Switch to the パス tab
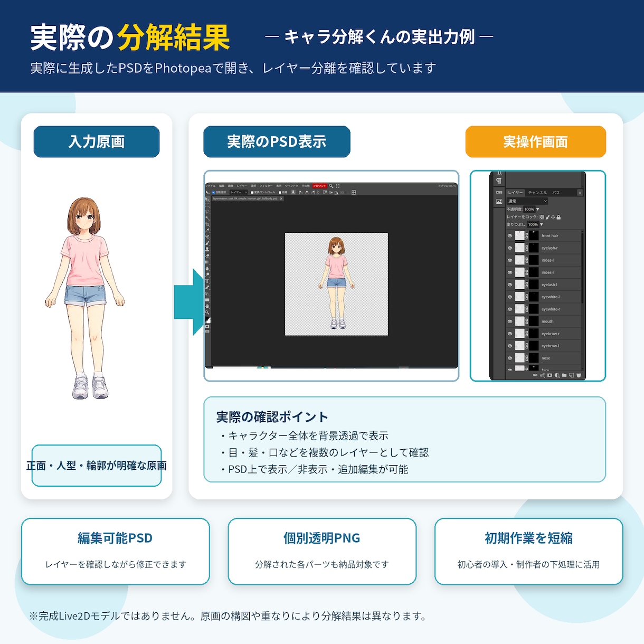The width and height of the screenshot is (644, 644). click(556, 193)
